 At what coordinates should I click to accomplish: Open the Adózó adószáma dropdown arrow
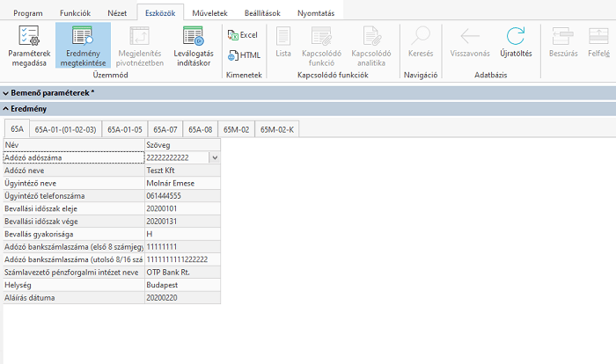point(215,157)
